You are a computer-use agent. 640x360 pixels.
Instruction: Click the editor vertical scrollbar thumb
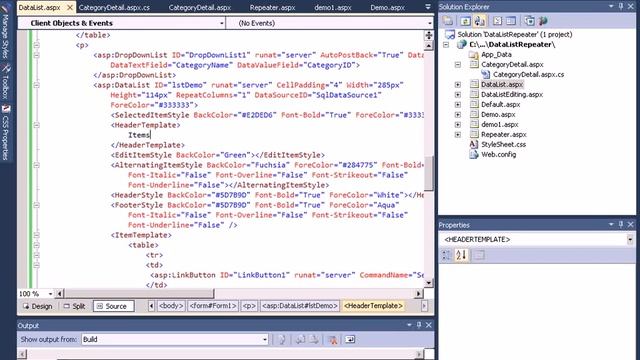point(429,173)
